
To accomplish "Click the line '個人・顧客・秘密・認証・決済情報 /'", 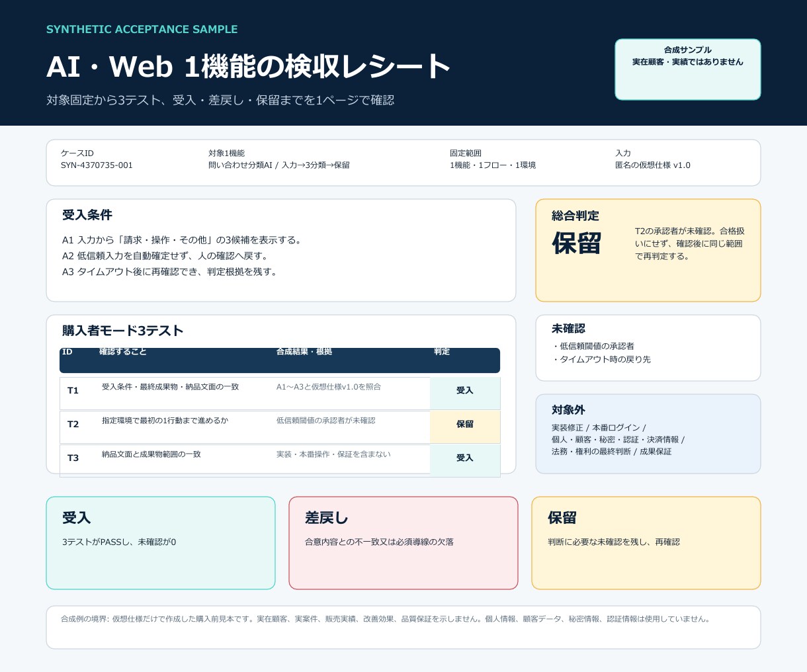I will point(618,440).
